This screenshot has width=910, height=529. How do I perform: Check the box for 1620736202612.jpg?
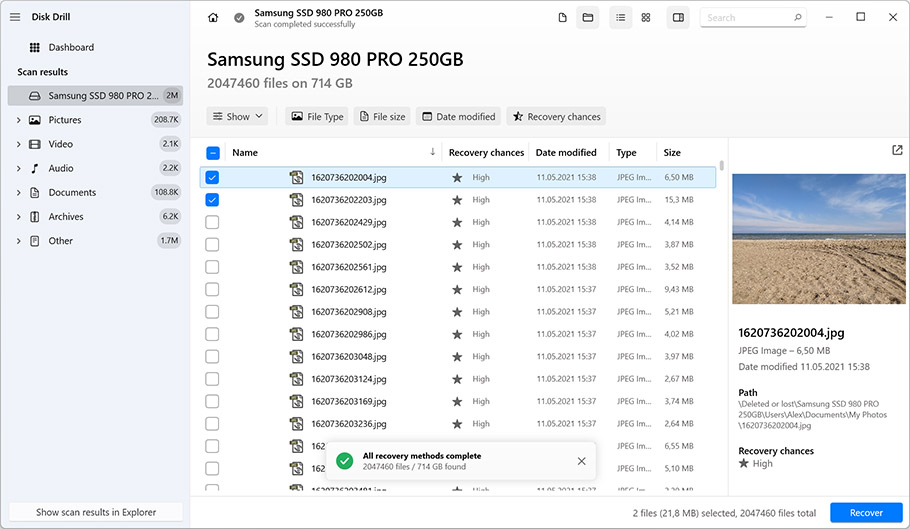click(x=212, y=289)
